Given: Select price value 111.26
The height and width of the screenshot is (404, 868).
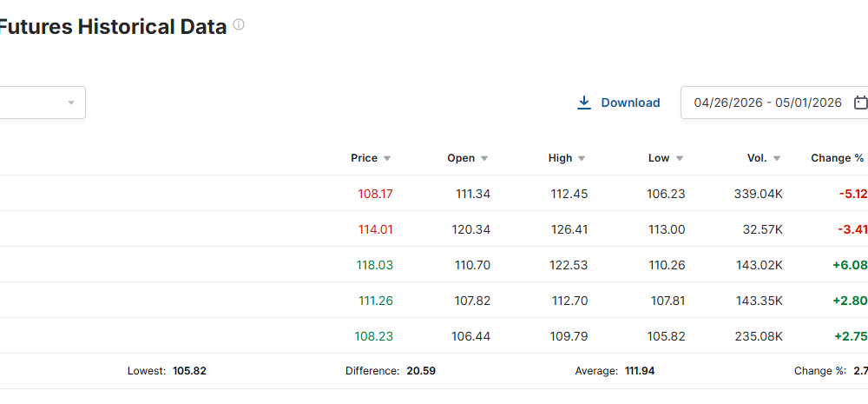Looking at the screenshot, I should (376, 301).
